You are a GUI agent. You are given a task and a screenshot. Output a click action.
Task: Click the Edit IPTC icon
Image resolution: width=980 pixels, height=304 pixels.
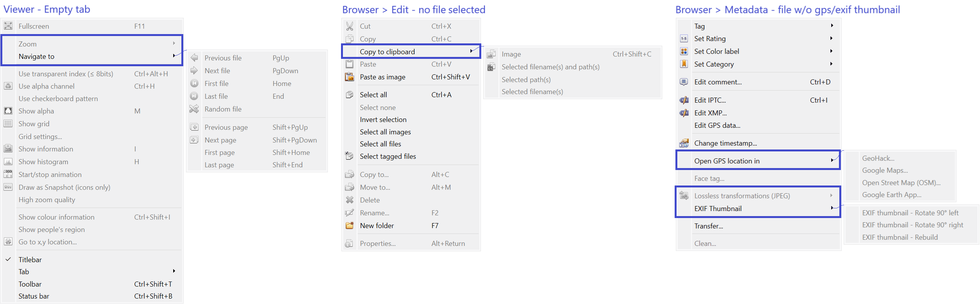pyautogui.click(x=684, y=100)
